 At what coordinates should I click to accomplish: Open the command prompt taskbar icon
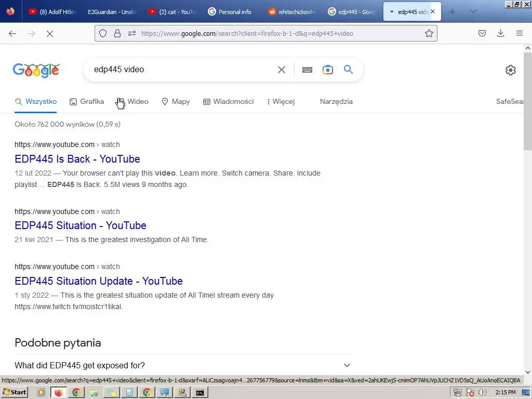point(200,393)
